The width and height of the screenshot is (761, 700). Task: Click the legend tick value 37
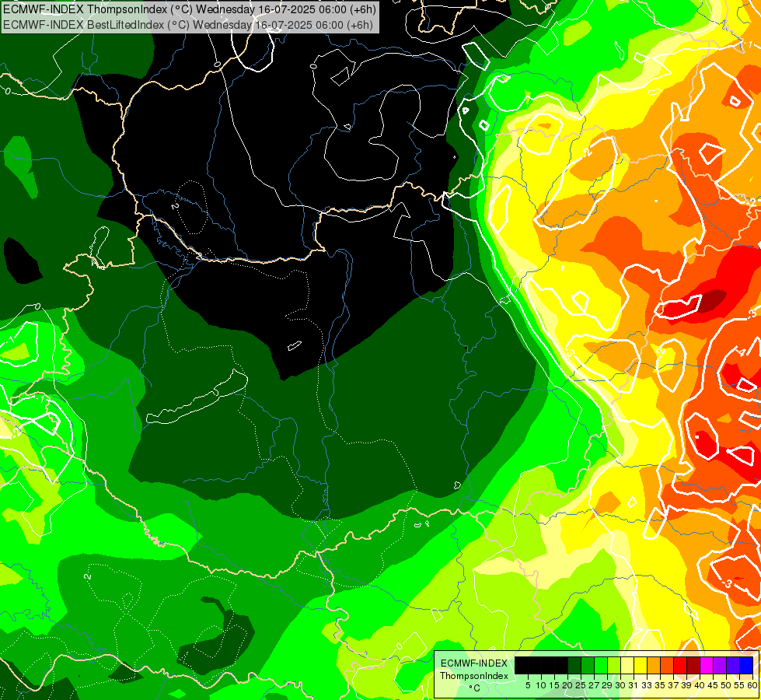(674, 685)
